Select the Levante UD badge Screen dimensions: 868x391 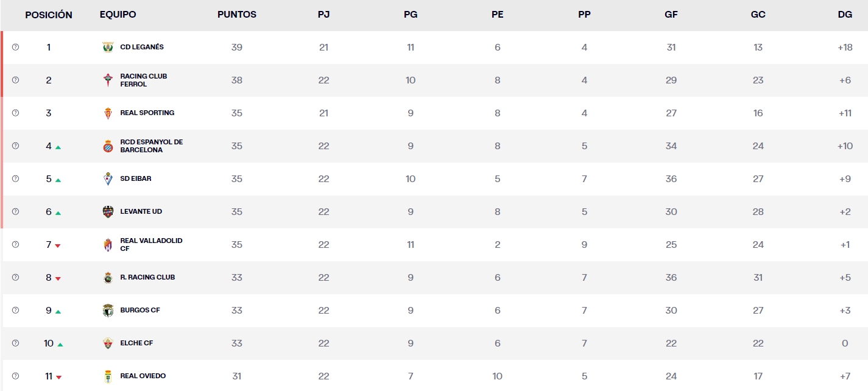pyautogui.click(x=108, y=211)
